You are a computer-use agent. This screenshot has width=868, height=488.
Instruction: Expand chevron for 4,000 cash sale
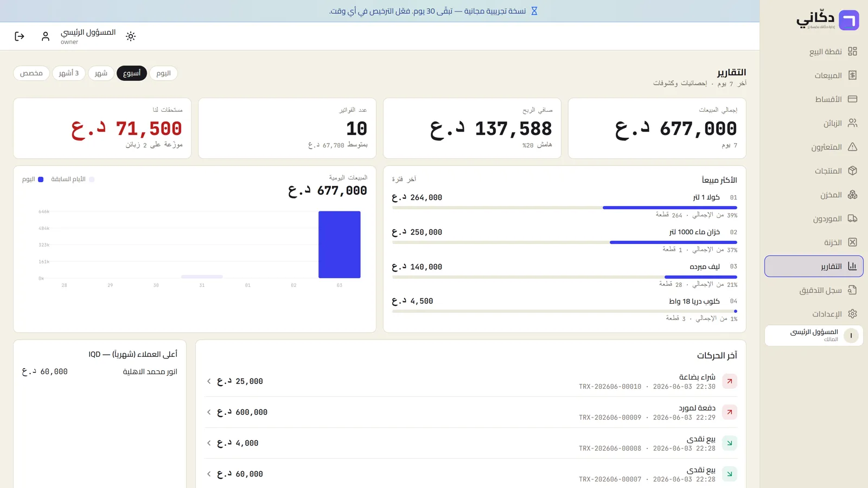pos(209,443)
